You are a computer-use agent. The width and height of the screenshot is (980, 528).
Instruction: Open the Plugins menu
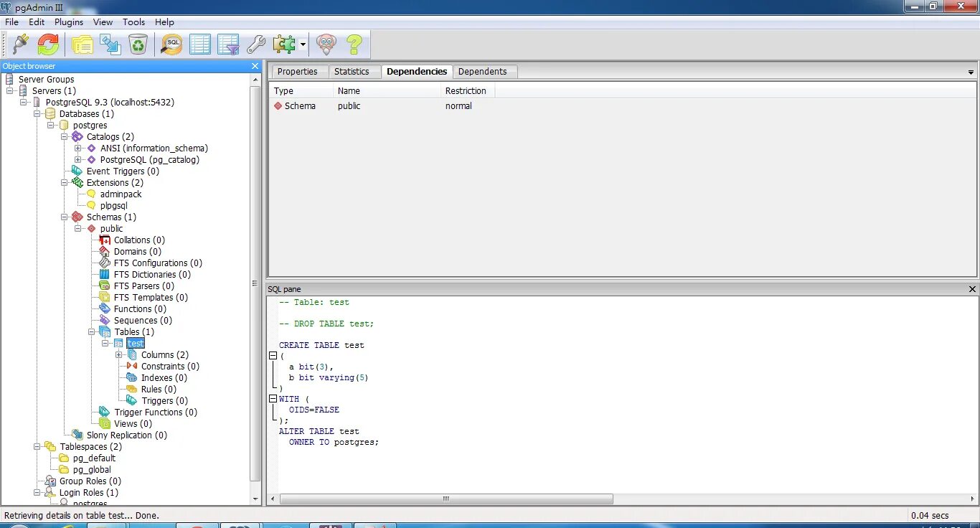69,22
